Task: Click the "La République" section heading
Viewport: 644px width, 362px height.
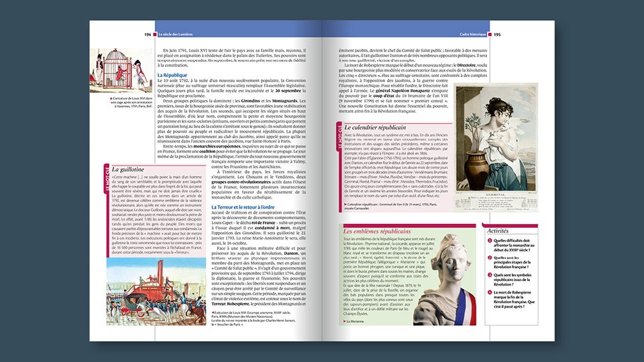Action: click(172, 75)
